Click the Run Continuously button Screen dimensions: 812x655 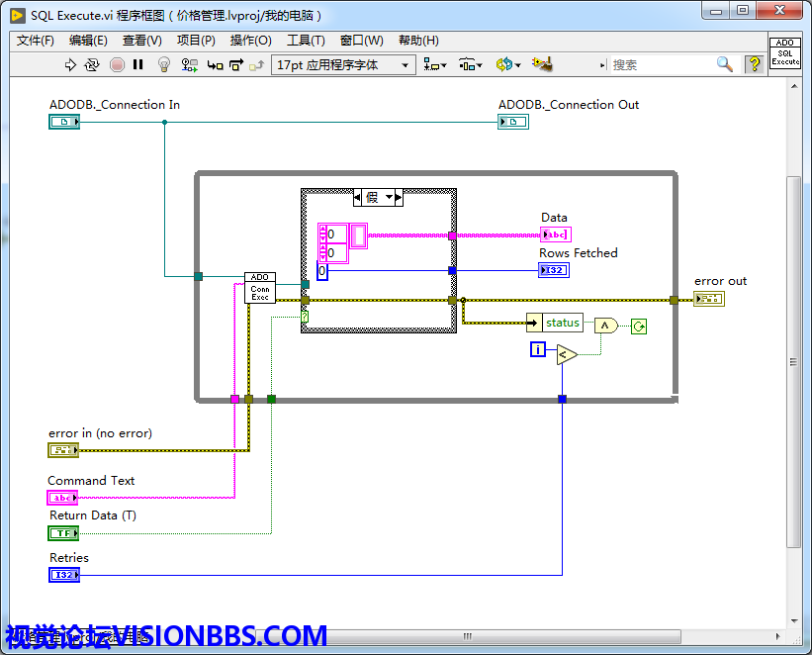pos(92,64)
